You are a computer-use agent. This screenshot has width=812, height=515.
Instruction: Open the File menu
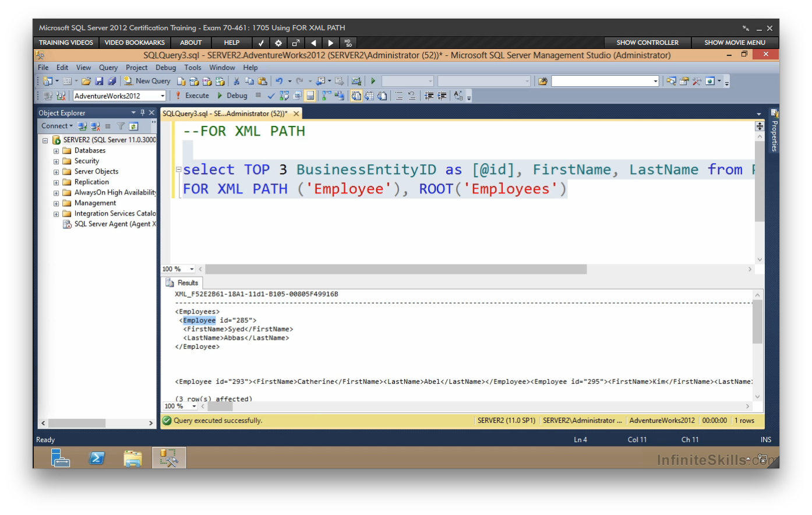point(43,68)
